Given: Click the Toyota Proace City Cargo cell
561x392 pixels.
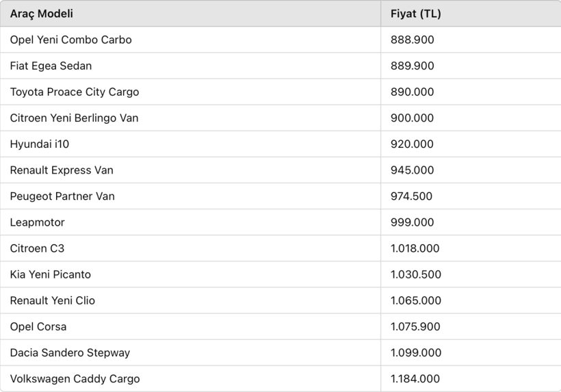Looking at the screenshot, I should 75,92.
